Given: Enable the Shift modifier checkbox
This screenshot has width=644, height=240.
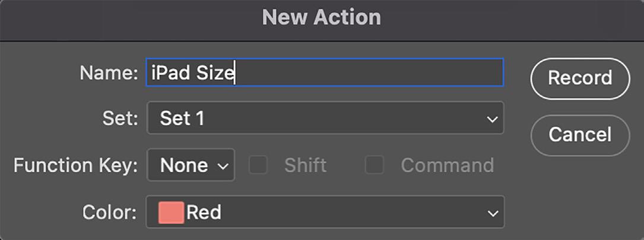Looking at the screenshot, I should pos(258,165).
